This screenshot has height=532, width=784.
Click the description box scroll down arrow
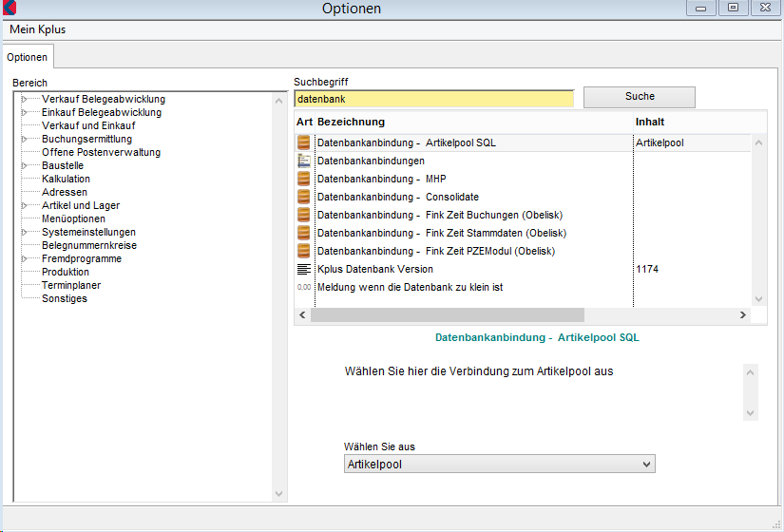pyautogui.click(x=750, y=412)
